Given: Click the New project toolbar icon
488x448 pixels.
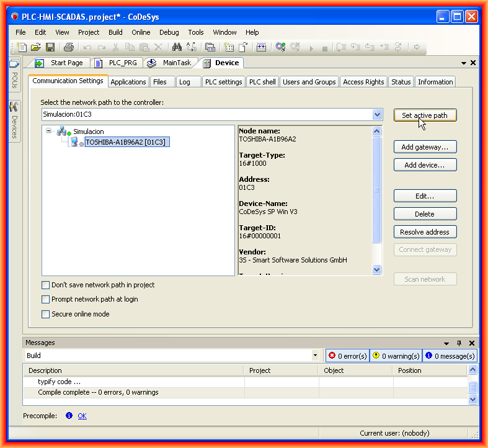Looking at the screenshot, I should [22, 47].
